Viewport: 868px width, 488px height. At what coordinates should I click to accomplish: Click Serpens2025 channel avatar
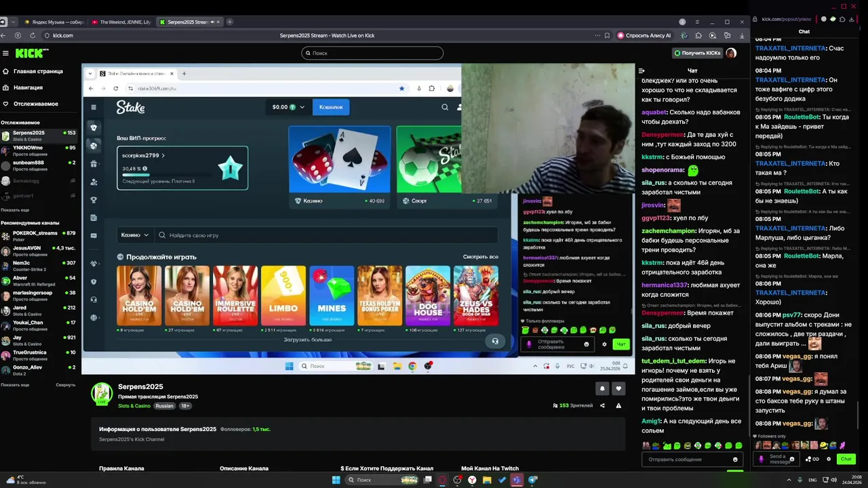click(102, 394)
